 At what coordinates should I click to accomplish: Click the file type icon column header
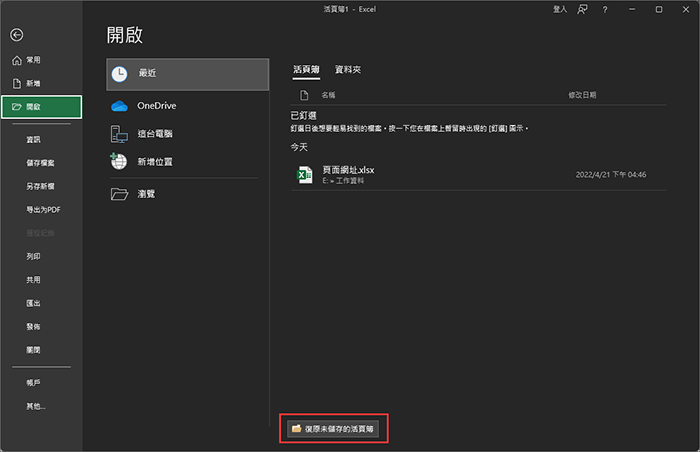(x=304, y=95)
